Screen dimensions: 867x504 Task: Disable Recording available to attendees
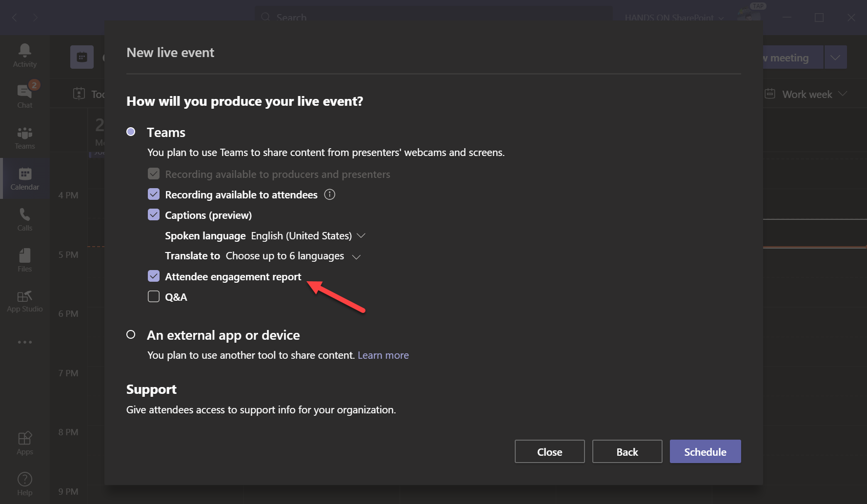(154, 194)
